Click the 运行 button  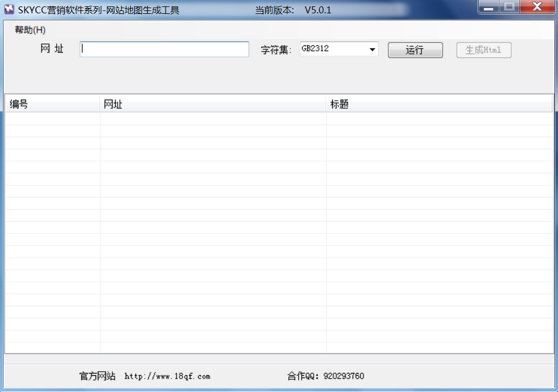[415, 50]
